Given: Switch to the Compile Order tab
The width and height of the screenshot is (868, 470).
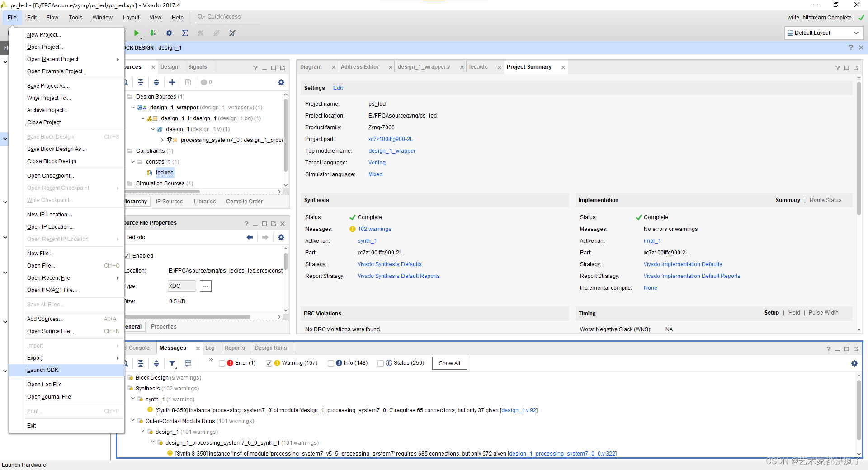Looking at the screenshot, I should (x=244, y=202).
